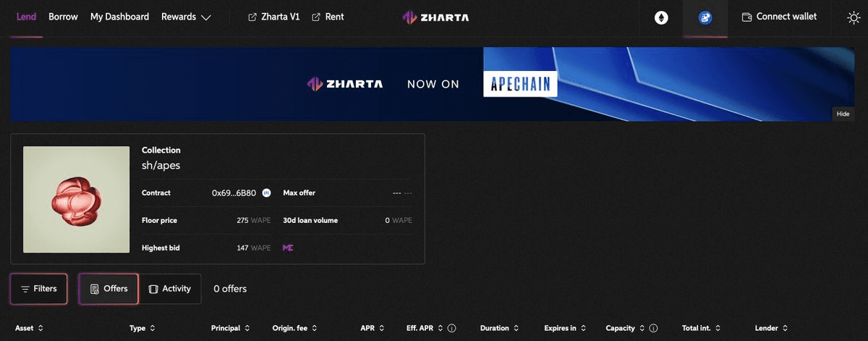The height and width of the screenshot is (341, 868).
Task: Click the contract address 0x69...6B80
Action: (x=234, y=193)
